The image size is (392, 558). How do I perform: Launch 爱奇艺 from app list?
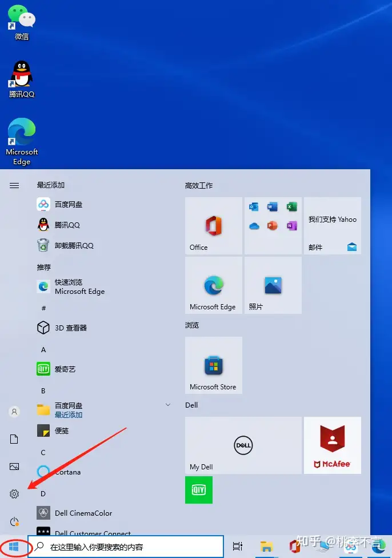tap(103, 369)
